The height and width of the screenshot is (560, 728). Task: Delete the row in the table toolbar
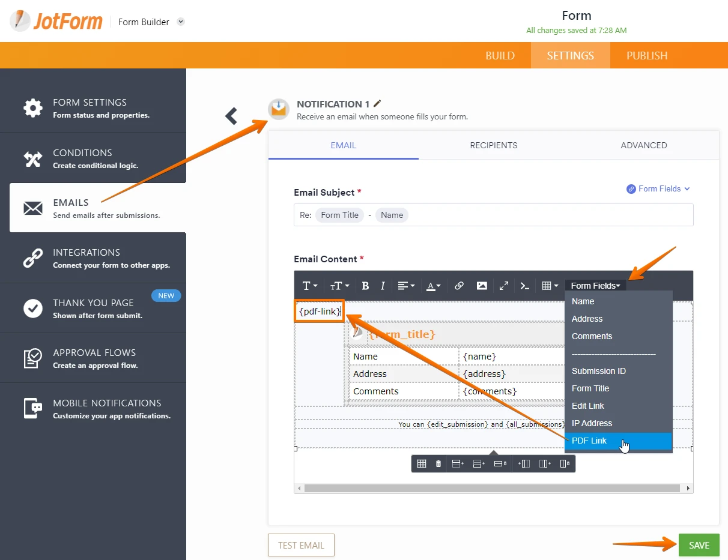pyautogui.click(x=499, y=463)
